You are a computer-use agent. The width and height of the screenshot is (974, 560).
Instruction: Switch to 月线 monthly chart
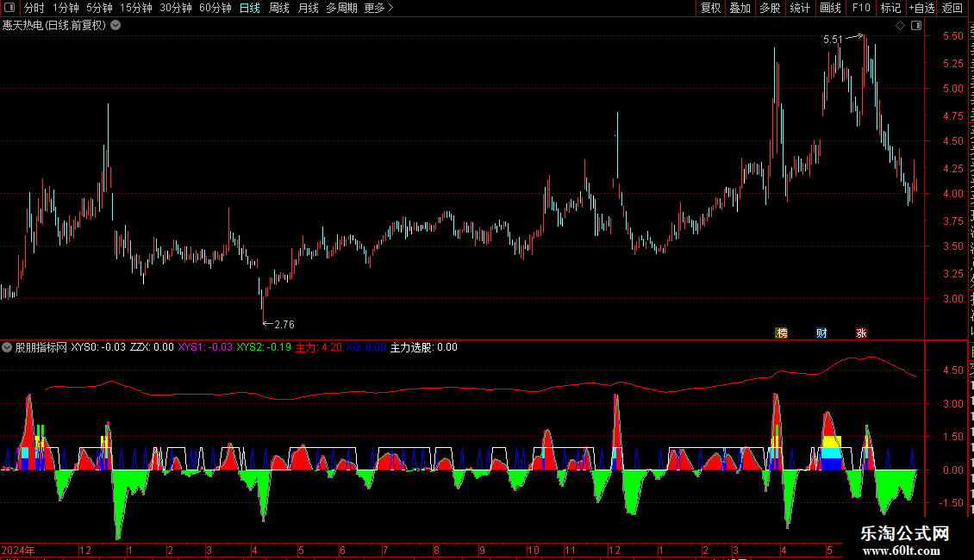(x=308, y=8)
